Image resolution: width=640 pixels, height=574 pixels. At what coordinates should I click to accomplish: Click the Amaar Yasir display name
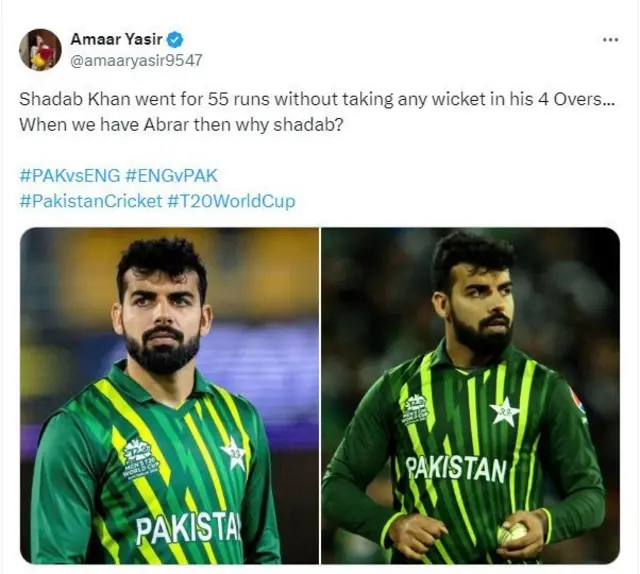(x=116, y=39)
